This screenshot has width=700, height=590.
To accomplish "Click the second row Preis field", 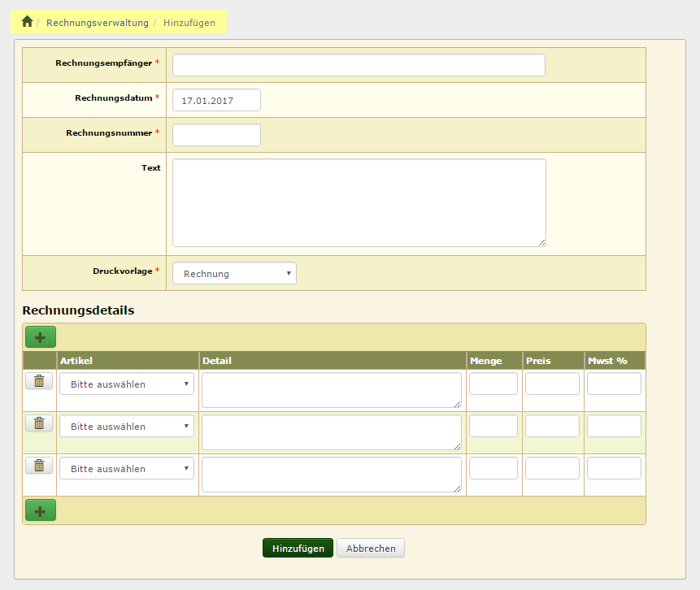I will (x=552, y=426).
